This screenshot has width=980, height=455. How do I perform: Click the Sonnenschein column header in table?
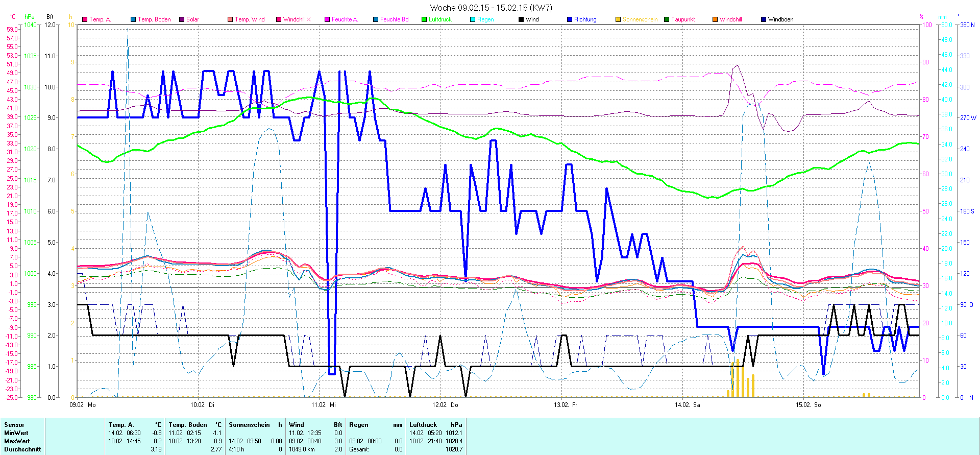(x=249, y=425)
